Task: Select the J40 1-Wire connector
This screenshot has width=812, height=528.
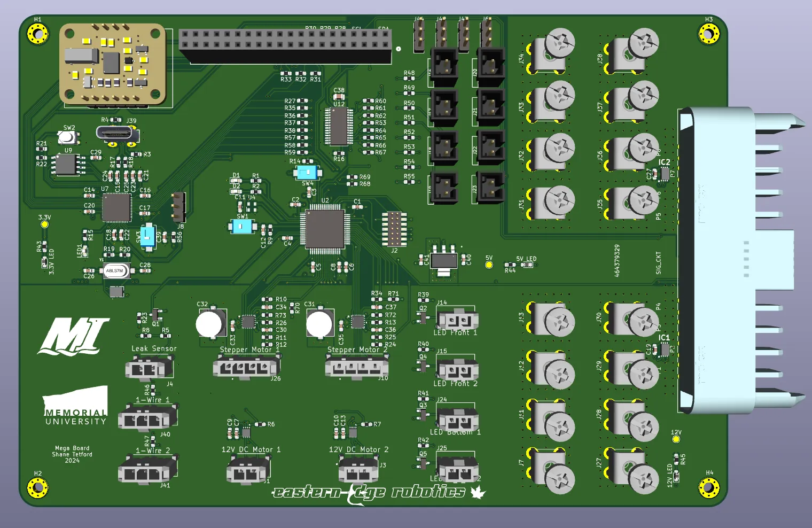Action: pyautogui.click(x=147, y=418)
